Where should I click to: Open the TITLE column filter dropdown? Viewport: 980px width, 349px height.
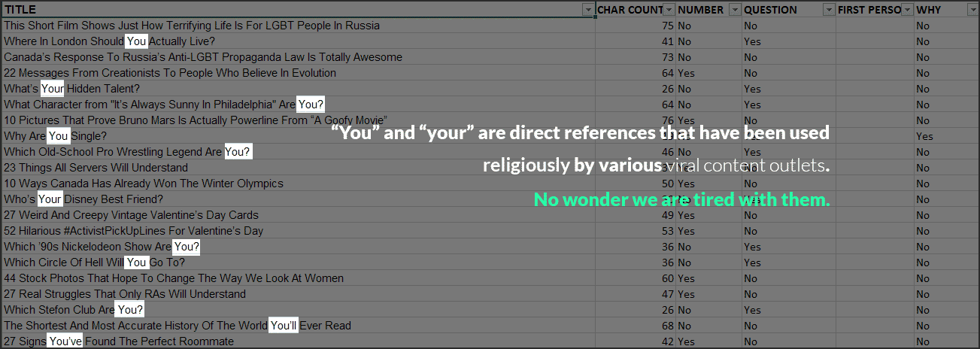[587, 10]
